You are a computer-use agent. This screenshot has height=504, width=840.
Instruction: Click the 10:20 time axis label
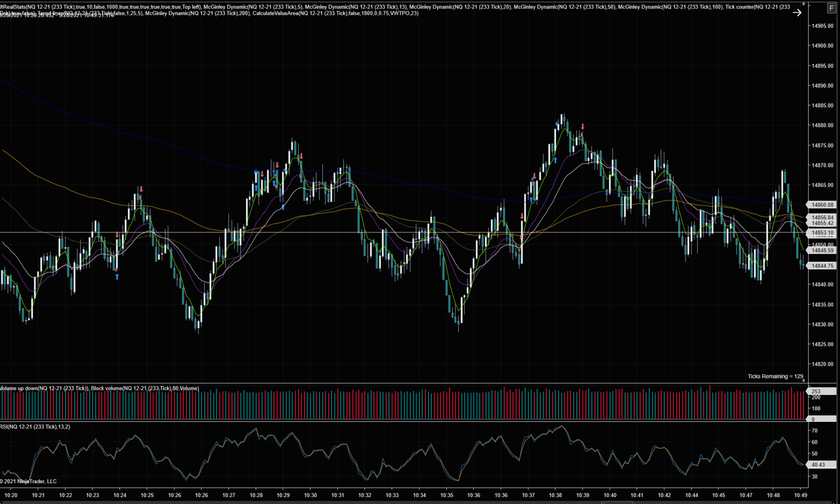[11, 495]
